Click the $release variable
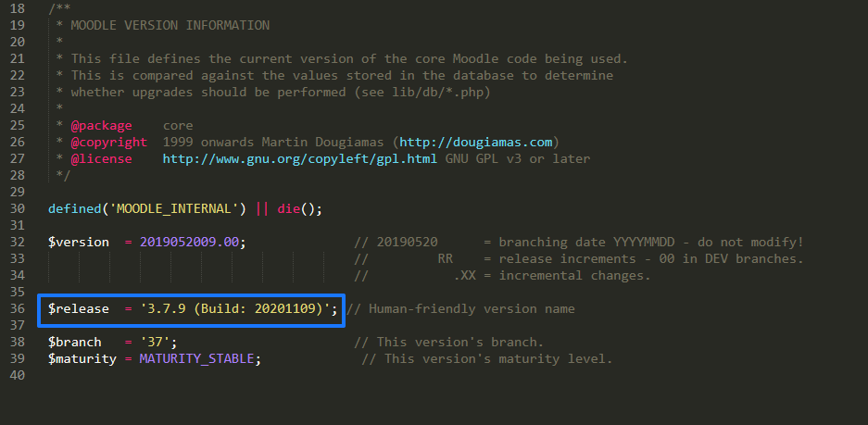 tap(79, 308)
